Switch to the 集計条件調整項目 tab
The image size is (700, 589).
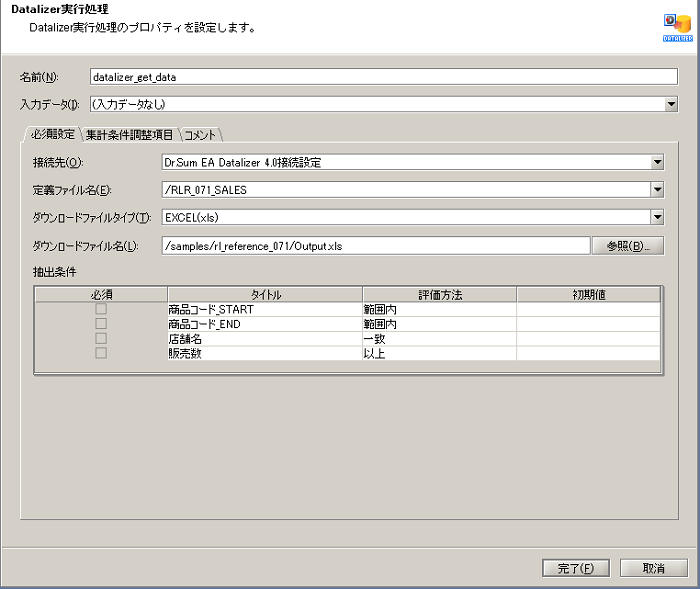click(129, 134)
